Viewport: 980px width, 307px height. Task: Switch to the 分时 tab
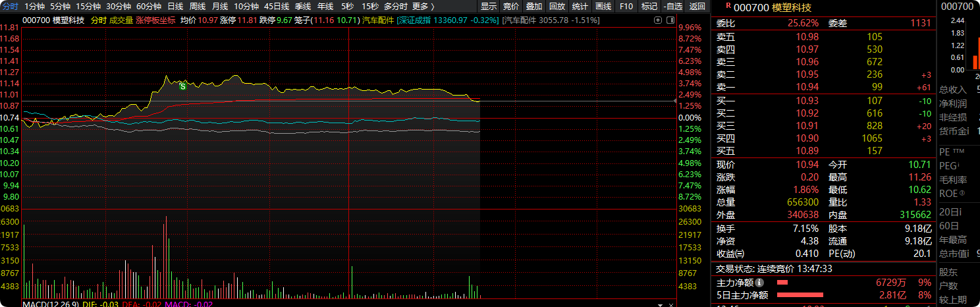(9, 6)
